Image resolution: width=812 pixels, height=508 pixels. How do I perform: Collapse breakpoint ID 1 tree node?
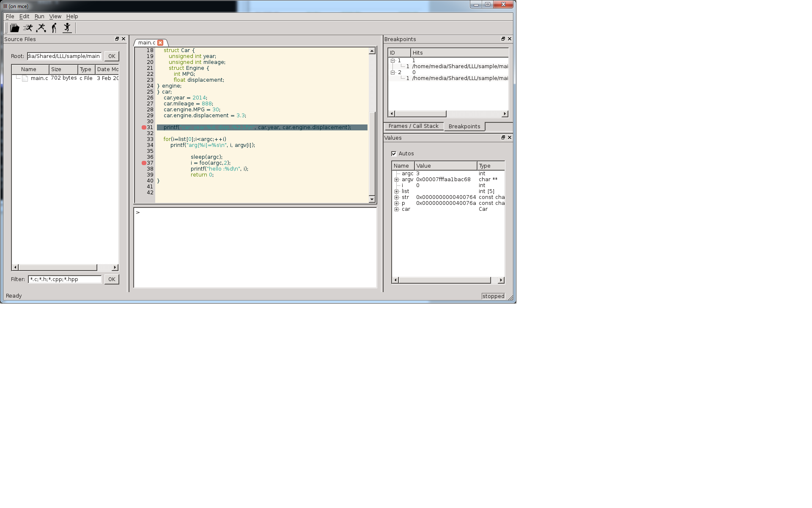(392, 61)
